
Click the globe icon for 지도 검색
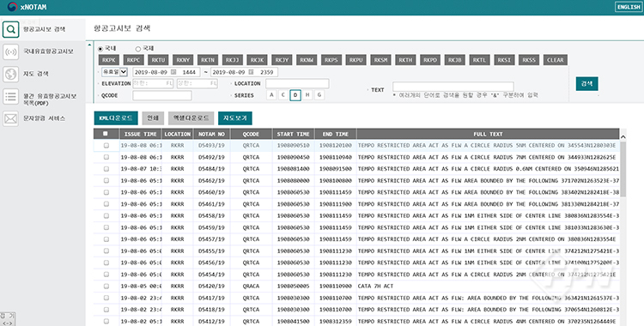10,75
